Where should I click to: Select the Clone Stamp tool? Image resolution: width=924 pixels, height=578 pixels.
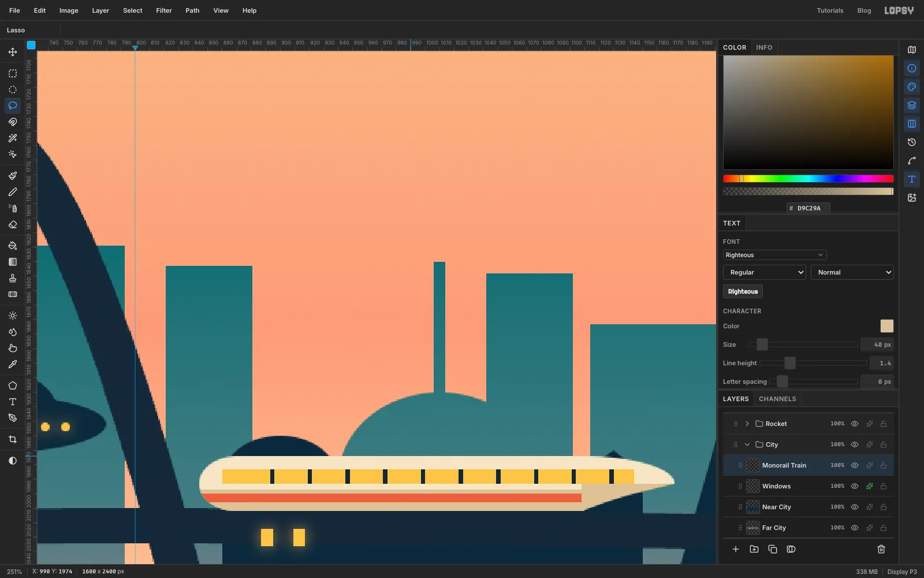point(13,278)
